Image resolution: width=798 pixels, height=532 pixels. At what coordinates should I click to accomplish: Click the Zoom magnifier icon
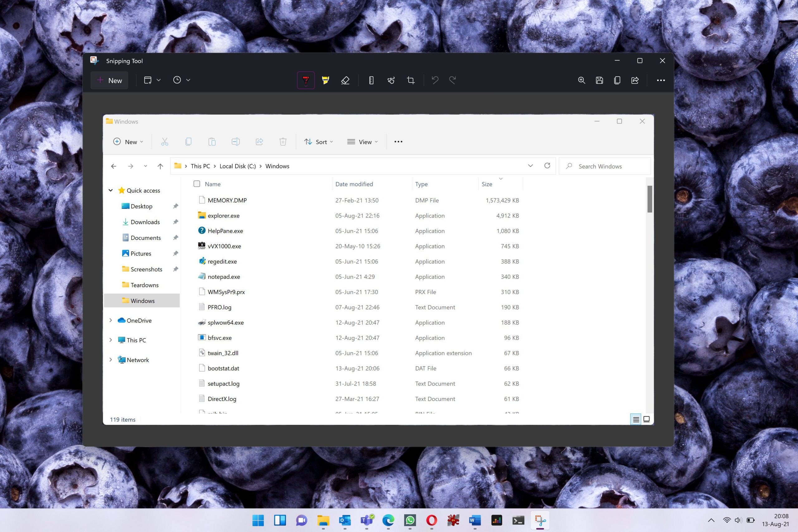pyautogui.click(x=582, y=80)
